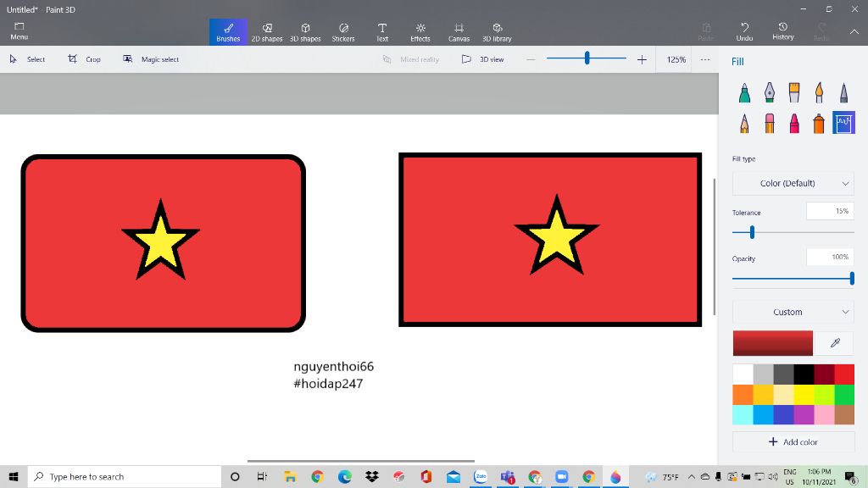Select the Oil brush tool
Image resolution: width=868 pixels, height=488 pixels.
pyautogui.click(x=794, y=92)
